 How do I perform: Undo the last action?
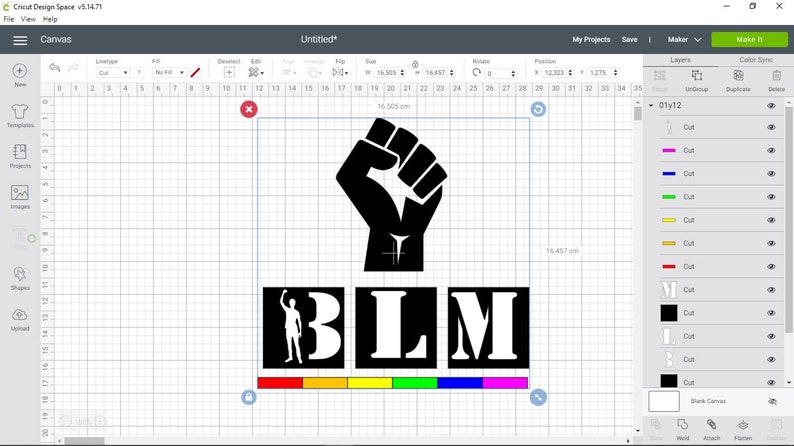tap(55, 68)
